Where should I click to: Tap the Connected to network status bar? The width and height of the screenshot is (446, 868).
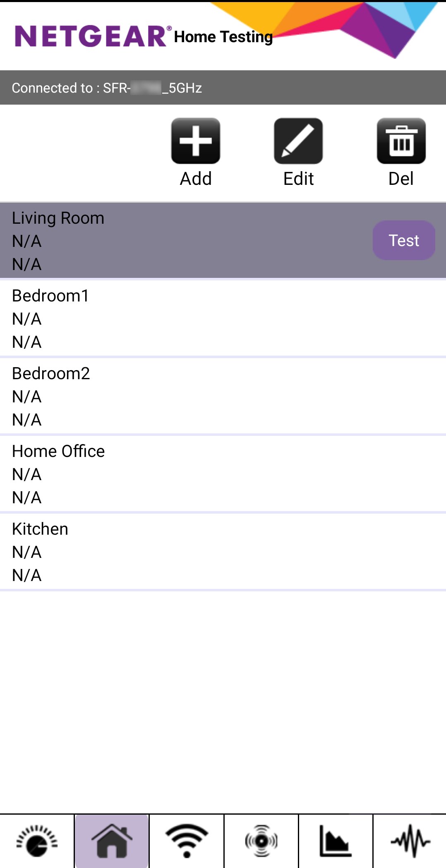(x=223, y=88)
